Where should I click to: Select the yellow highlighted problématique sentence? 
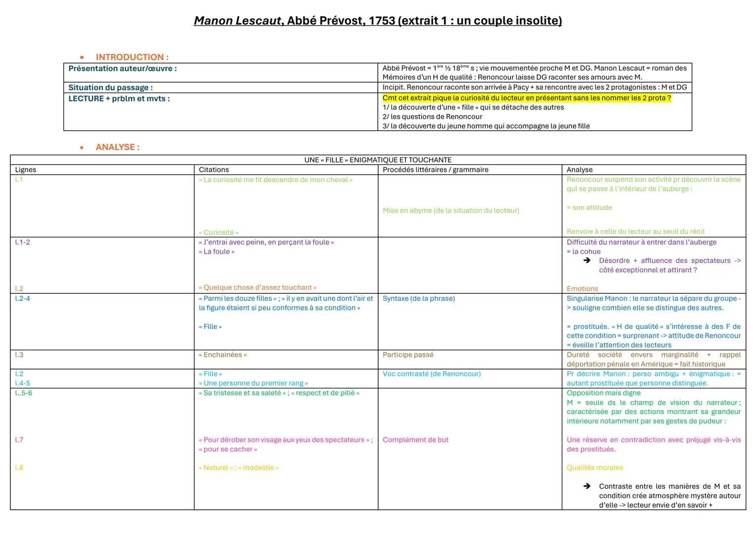click(526, 98)
